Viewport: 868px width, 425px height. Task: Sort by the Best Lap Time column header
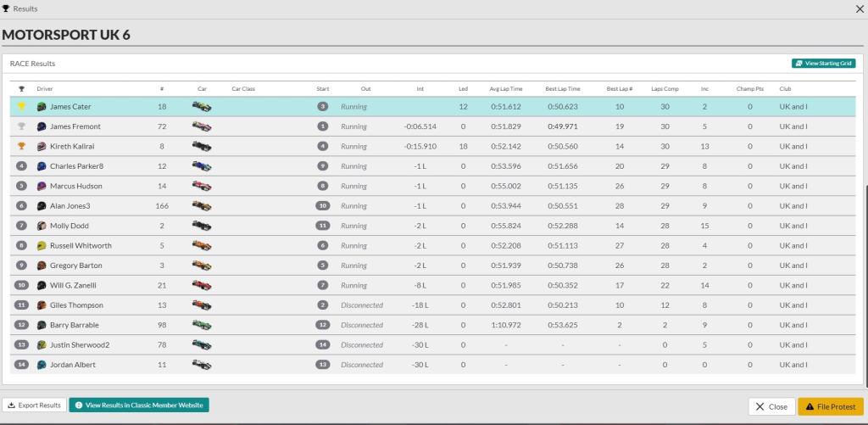click(563, 88)
